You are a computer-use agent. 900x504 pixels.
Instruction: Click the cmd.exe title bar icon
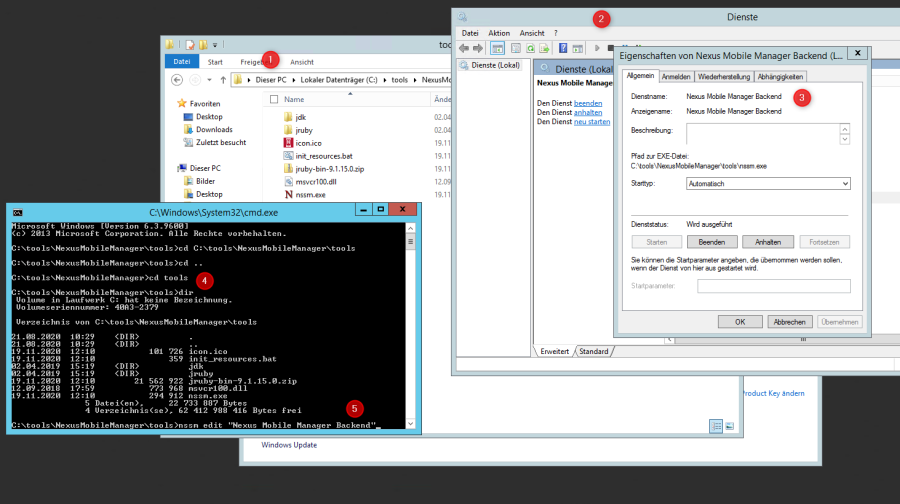coord(17,211)
